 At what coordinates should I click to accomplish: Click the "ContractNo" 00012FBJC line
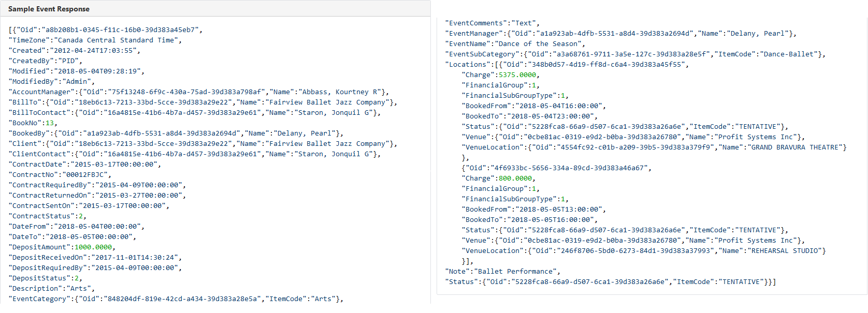tap(60, 175)
